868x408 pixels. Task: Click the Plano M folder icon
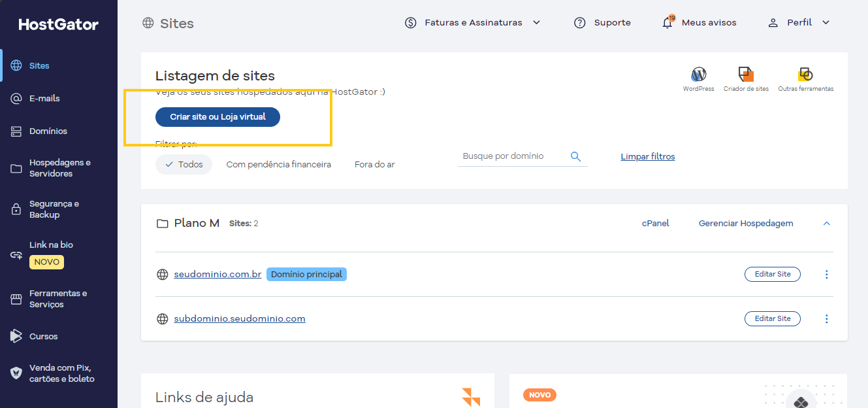tap(163, 224)
